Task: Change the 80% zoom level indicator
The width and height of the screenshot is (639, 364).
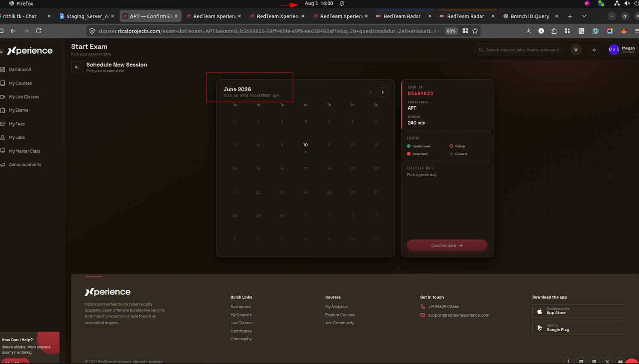Action: click(x=451, y=31)
